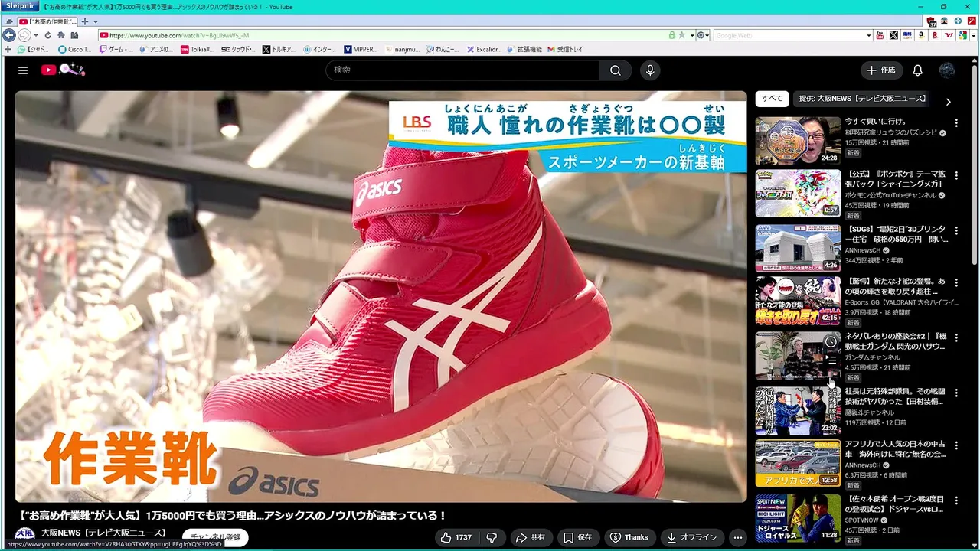Click the 保存 save button
Viewport: 980px width, 551px height.
point(577,537)
